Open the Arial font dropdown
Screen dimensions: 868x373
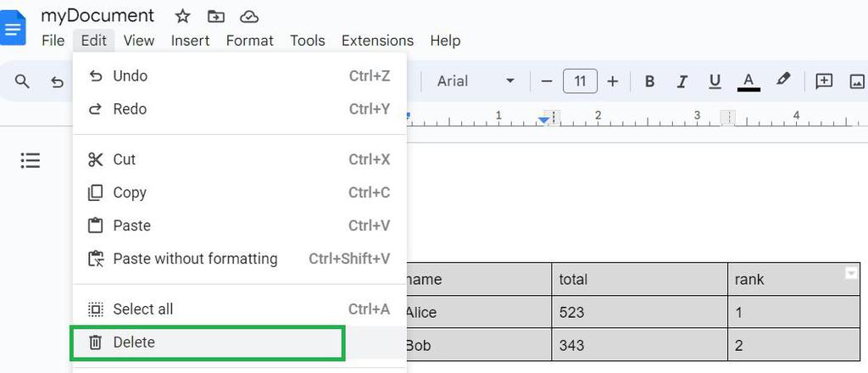[476, 81]
